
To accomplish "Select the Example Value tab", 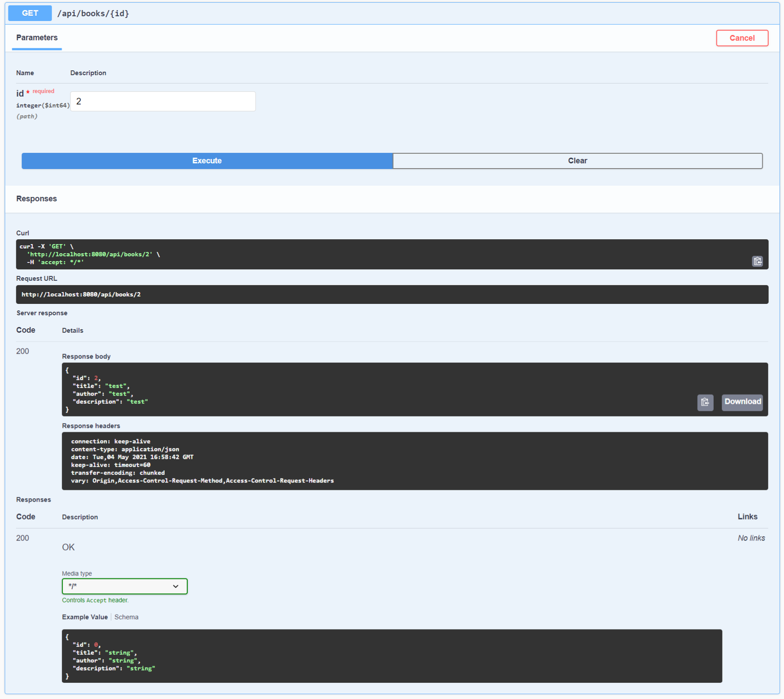I will click(x=85, y=617).
